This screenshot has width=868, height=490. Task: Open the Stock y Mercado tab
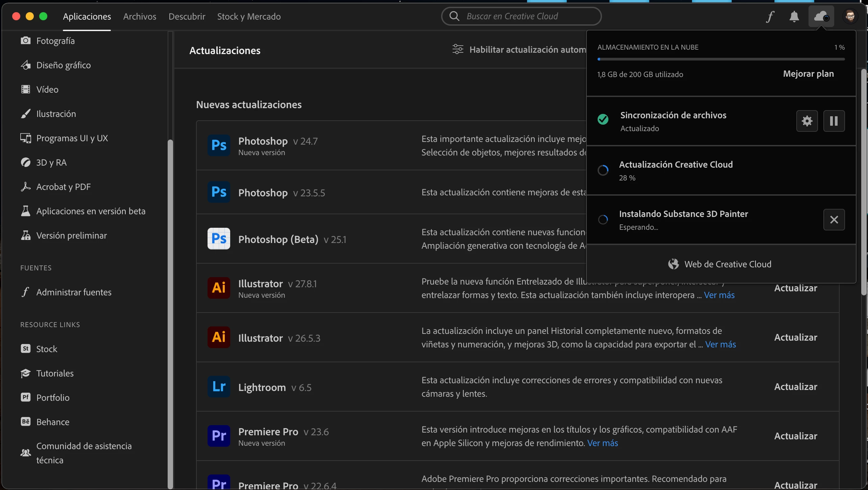tap(249, 17)
